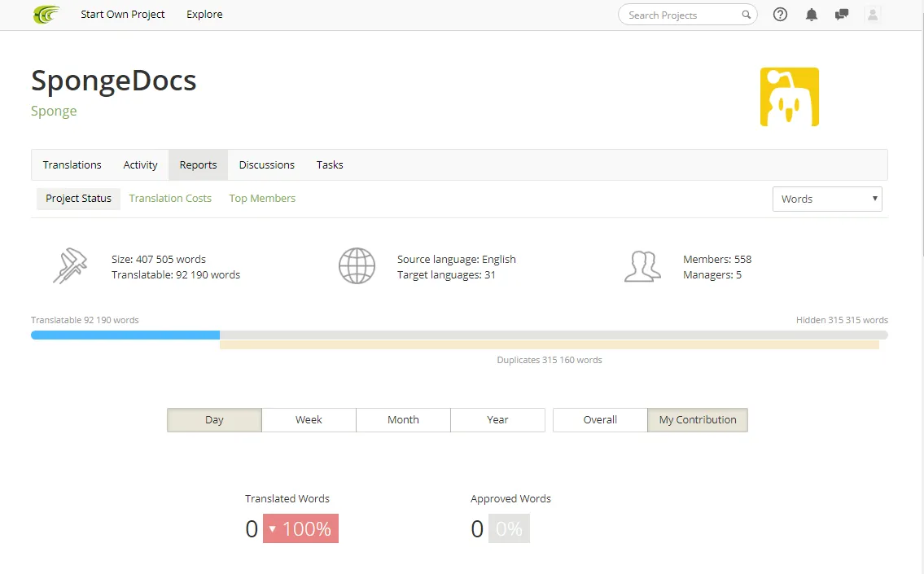Click the 'Source language: English' text

tap(456, 259)
